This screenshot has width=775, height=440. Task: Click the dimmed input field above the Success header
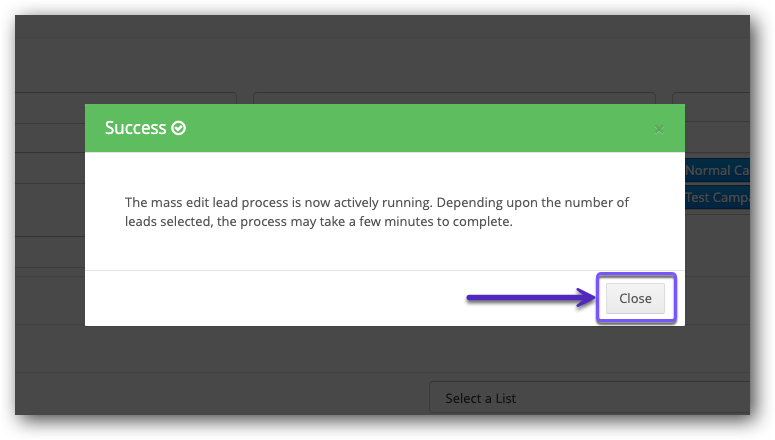453,98
